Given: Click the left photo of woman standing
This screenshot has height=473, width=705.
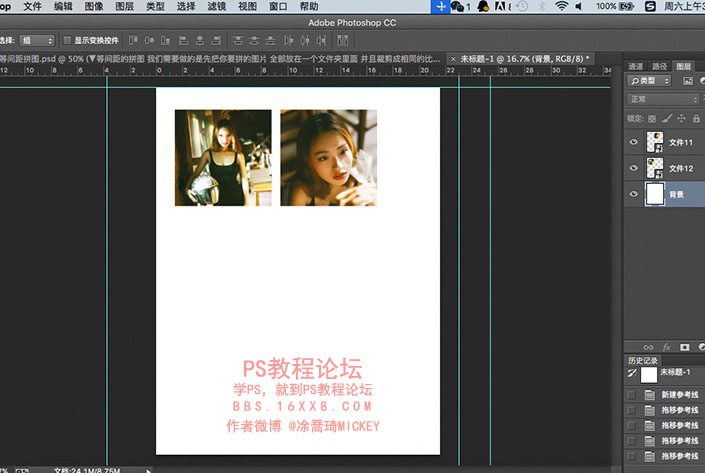Looking at the screenshot, I should (223, 158).
